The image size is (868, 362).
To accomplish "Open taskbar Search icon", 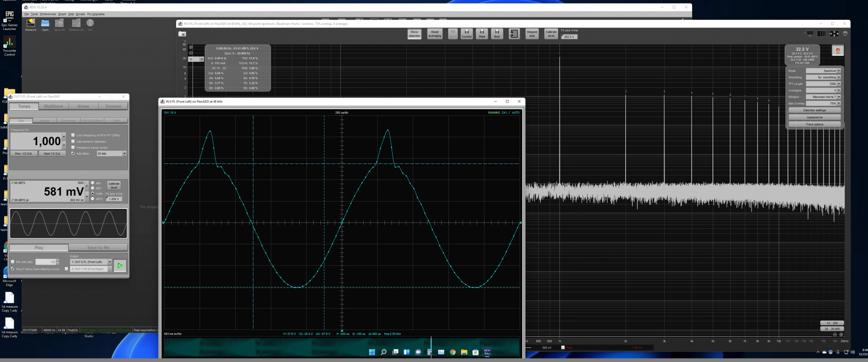I will (384, 352).
